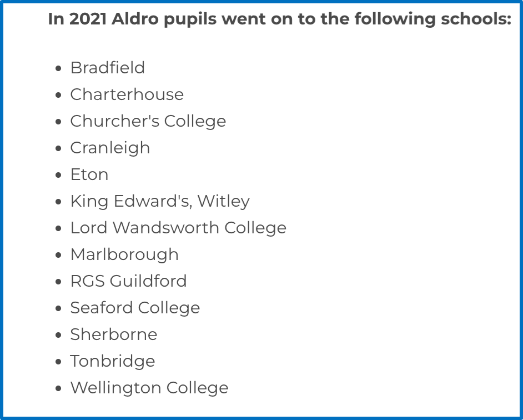Viewport: 523px width, 420px height.
Task: Click on Tonbridge in the list
Action: point(113,362)
